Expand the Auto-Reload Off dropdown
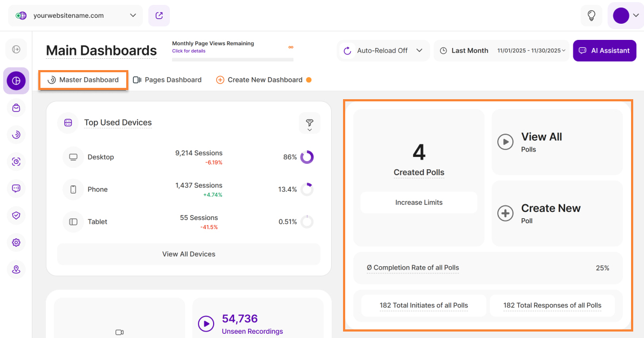Image resolution: width=644 pixels, height=338 pixels. (x=383, y=51)
